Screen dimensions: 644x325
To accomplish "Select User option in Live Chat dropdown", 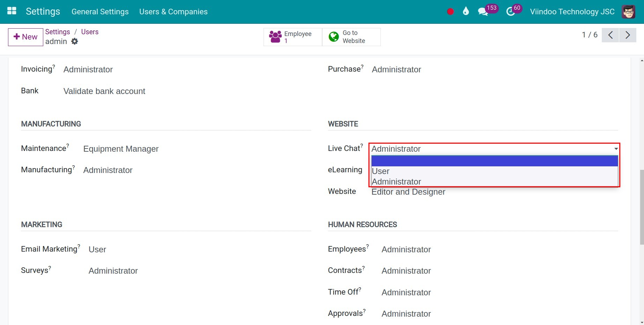I will click(495, 171).
